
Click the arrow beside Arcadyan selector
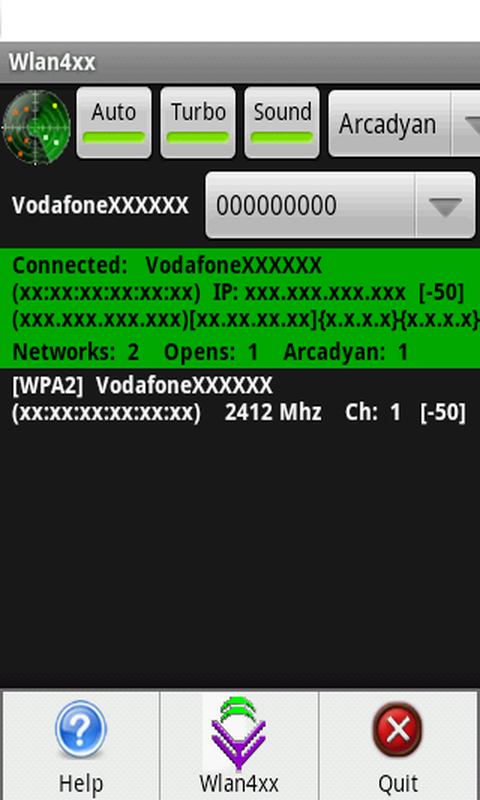pyautogui.click(x=466, y=123)
